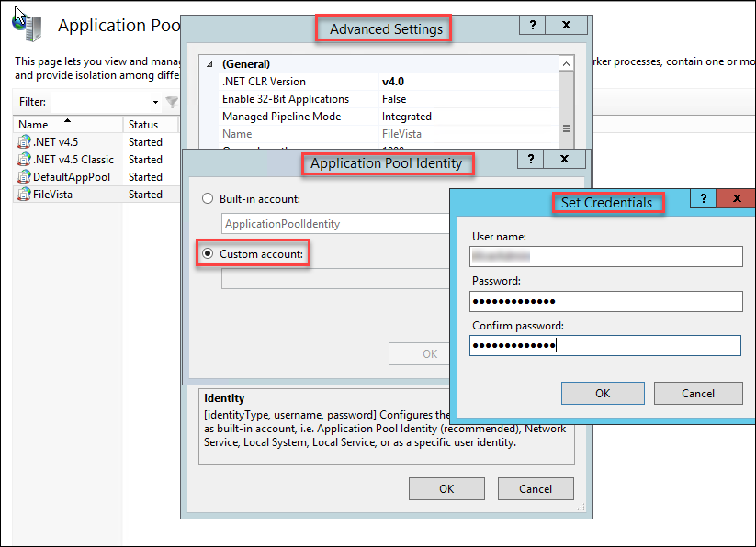Click the False value for 32-Bit Applications
Image resolution: width=756 pixels, height=547 pixels.
394,99
